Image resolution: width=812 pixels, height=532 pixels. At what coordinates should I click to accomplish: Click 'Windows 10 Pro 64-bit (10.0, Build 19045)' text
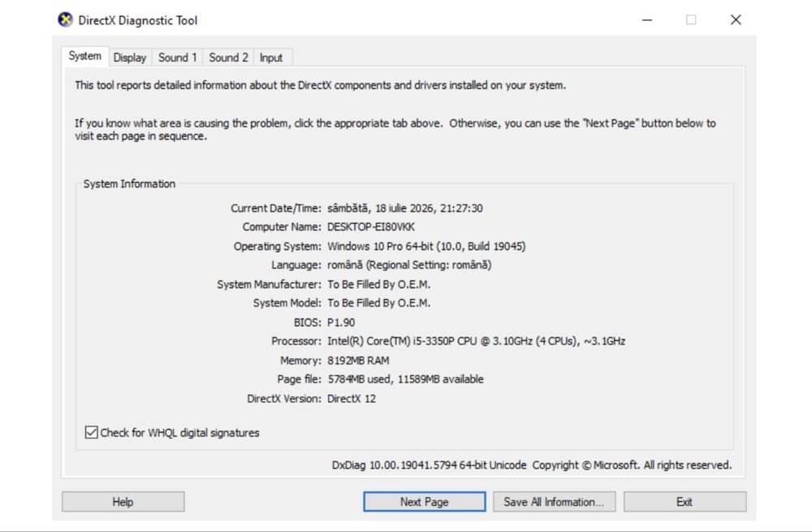[x=426, y=246]
